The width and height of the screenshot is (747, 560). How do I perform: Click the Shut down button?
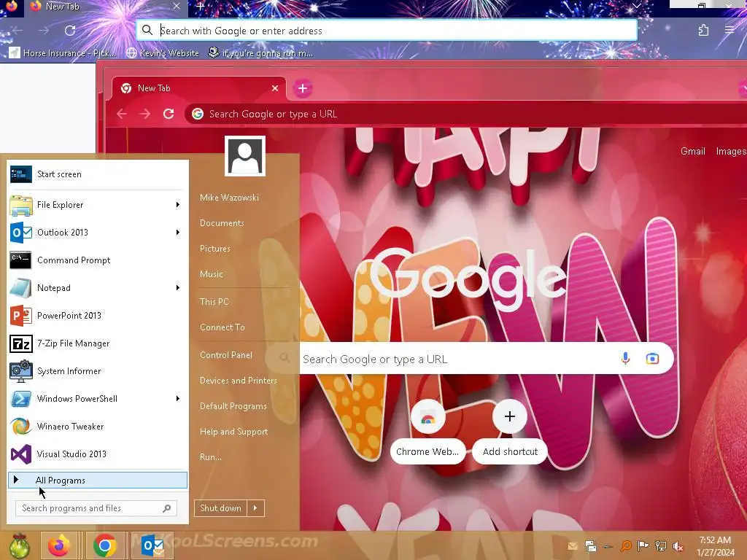[220, 508]
